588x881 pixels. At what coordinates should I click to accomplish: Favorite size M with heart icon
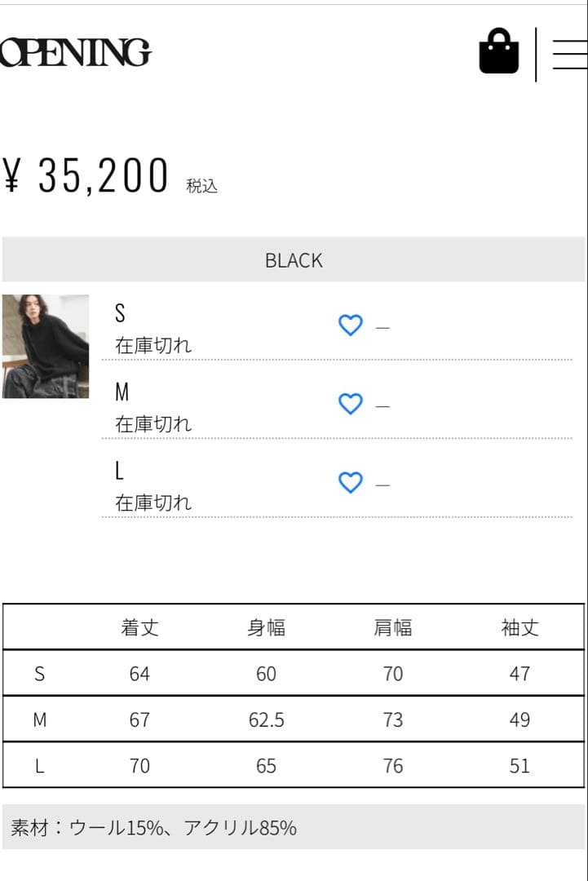(350, 404)
